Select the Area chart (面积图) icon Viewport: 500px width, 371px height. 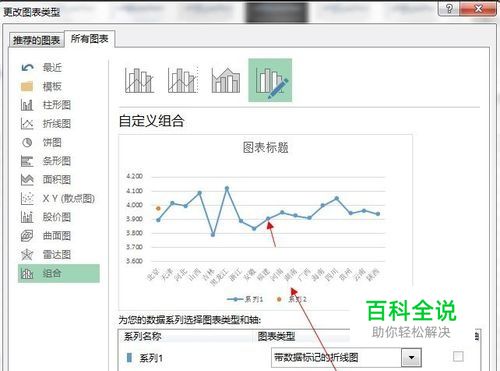point(27,180)
